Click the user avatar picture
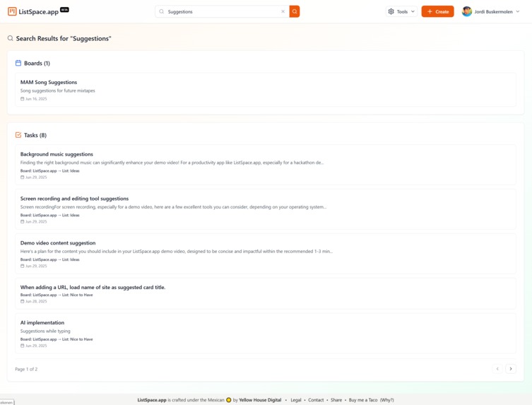The image size is (532, 405). pos(467,11)
